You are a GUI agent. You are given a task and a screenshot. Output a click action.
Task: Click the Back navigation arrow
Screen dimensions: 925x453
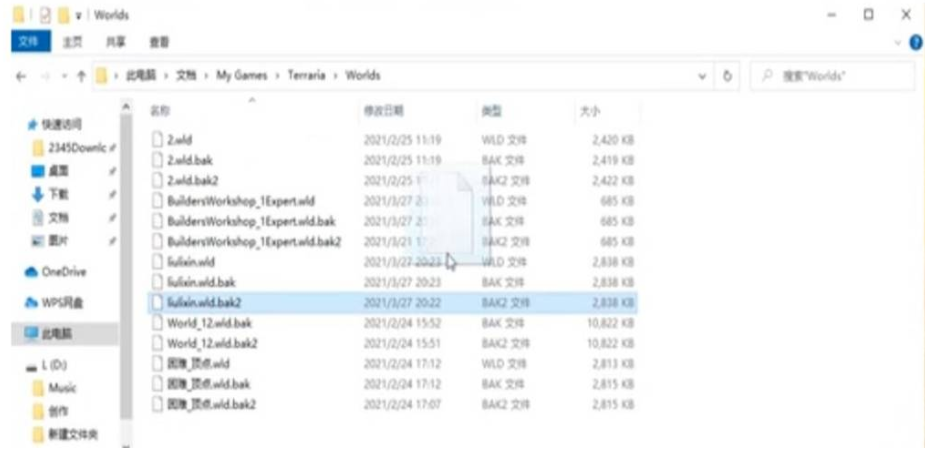22,77
